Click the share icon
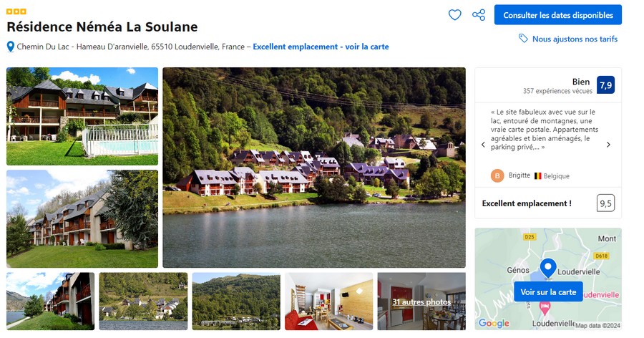Screen dimensions: 644x338 [x=479, y=15]
